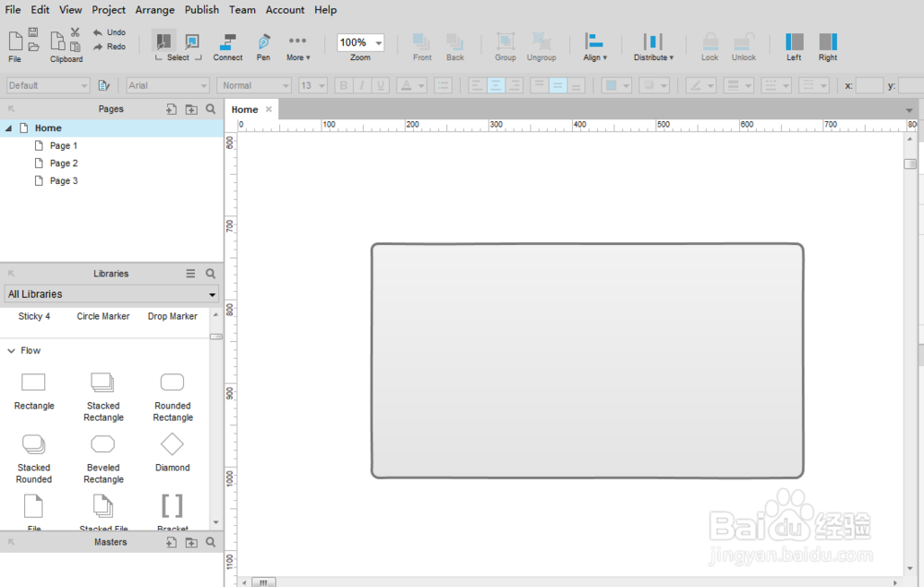
Task: Toggle Underline text formatting
Action: click(381, 85)
